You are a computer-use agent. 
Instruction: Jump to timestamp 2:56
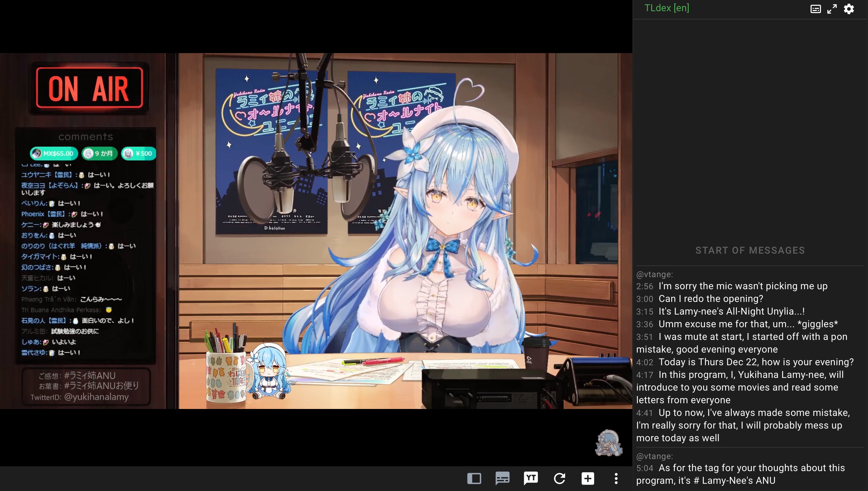(x=644, y=286)
